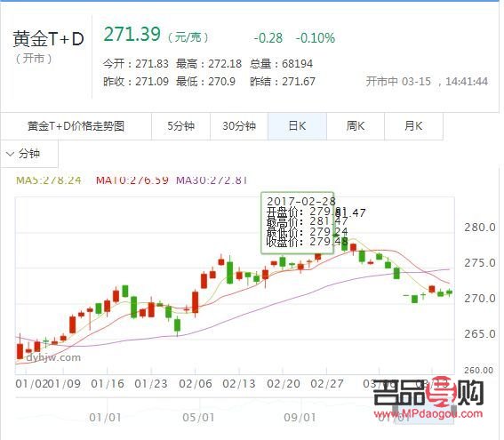Click the 昨结 value 271.67
The height and width of the screenshot is (440, 504).
[x=299, y=81]
